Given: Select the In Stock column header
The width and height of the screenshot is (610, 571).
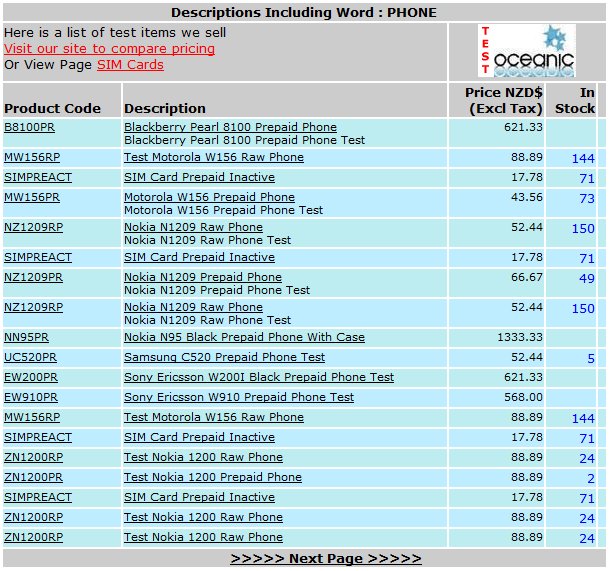Looking at the screenshot, I should tap(575, 100).
